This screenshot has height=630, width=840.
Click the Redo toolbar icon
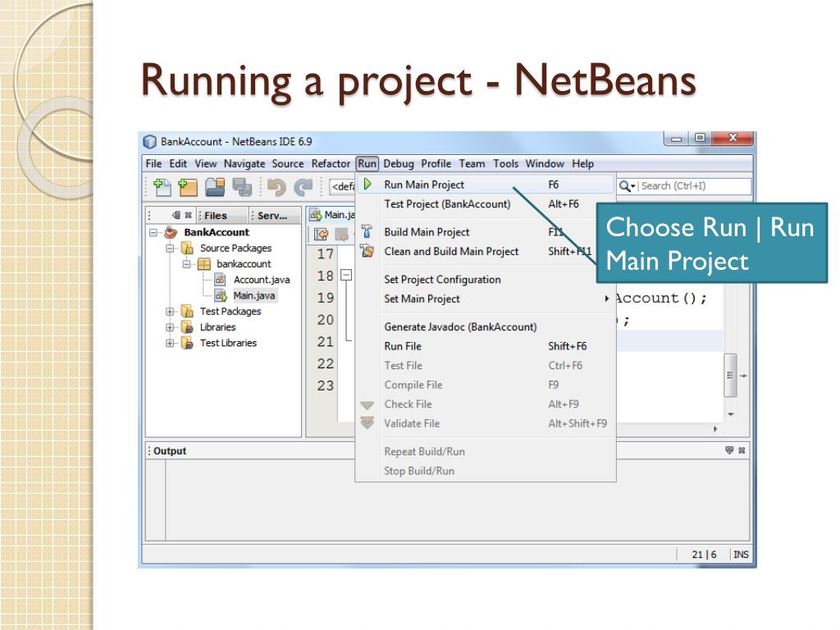[304, 187]
